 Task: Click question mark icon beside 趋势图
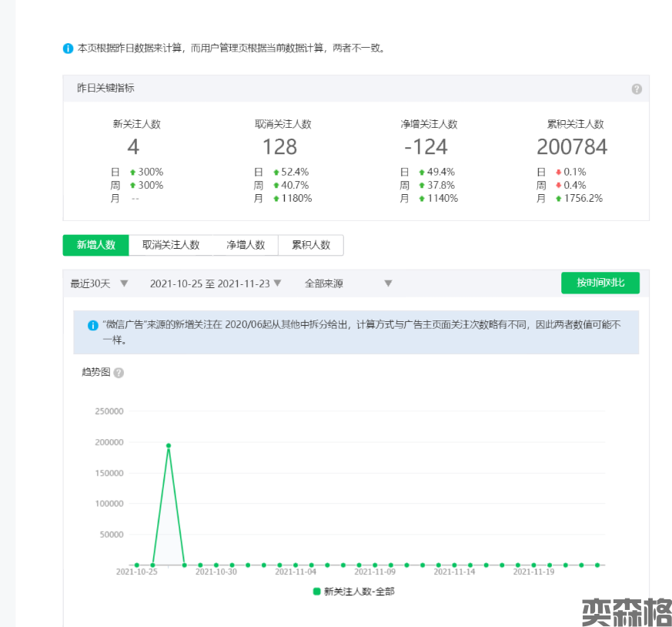[x=119, y=373]
